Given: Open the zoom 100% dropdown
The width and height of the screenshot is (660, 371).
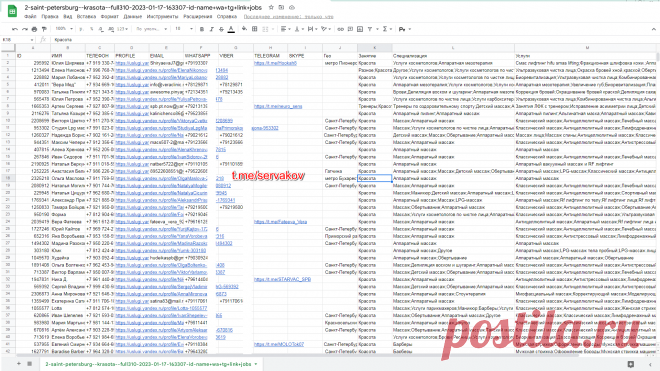Looking at the screenshot, I should [64, 29].
